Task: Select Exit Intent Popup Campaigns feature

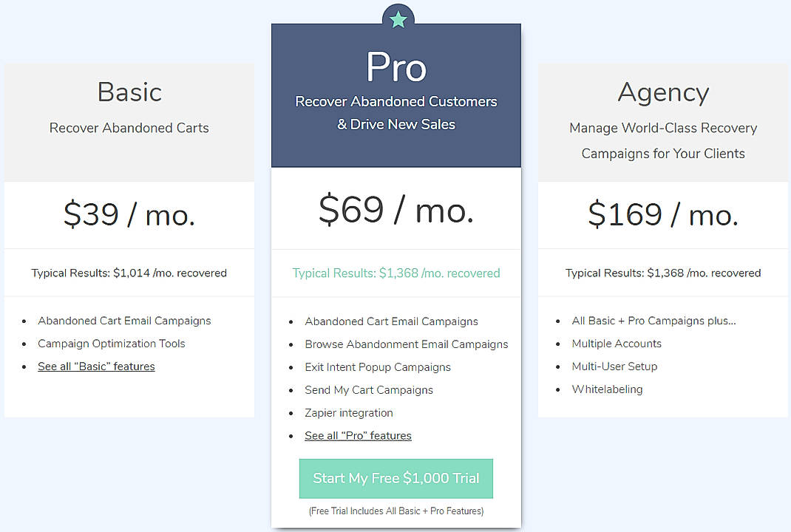Action: click(378, 366)
